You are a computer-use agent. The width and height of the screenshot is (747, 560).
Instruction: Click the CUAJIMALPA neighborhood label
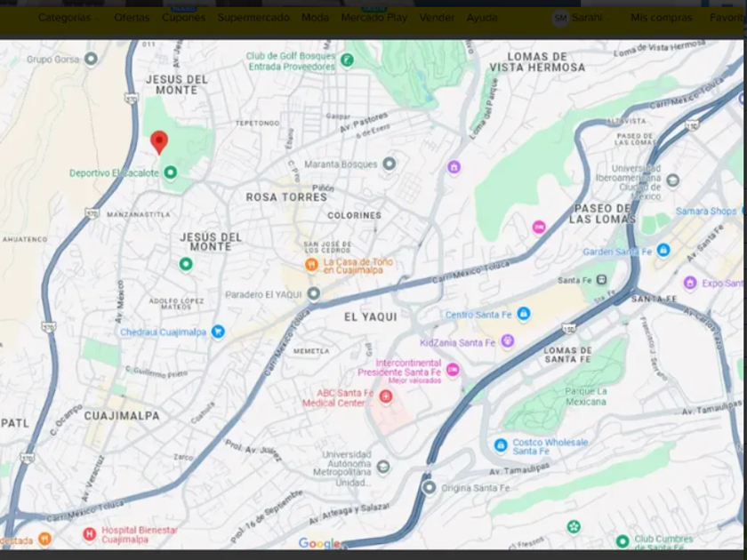122,416
